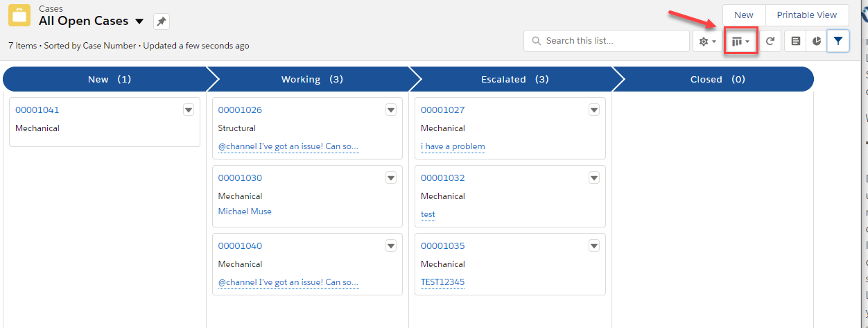Screen dimensions: 868x328
Task: Open case 00001027
Action: pyautogui.click(x=442, y=110)
